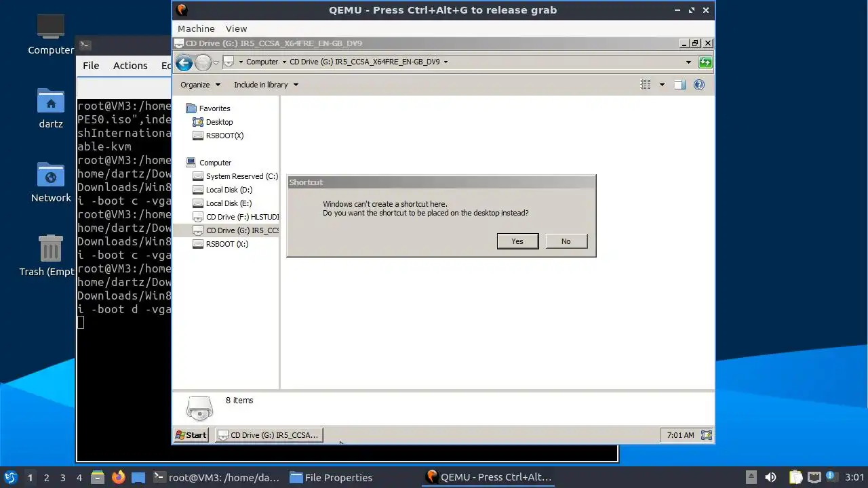Switch to workspace 4 in host panel
The height and width of the screenshot is (488, 868).
tap(79, 477)
